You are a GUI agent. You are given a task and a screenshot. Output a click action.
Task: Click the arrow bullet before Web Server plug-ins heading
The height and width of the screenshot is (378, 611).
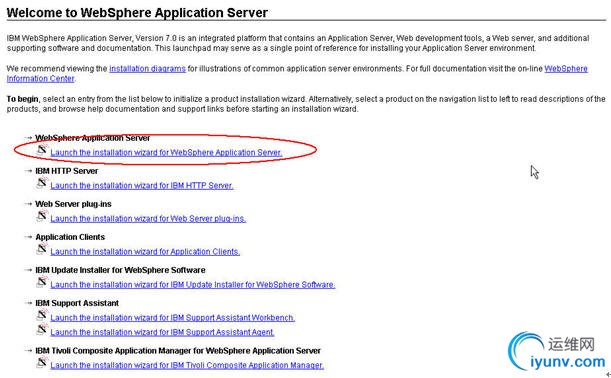tap(28, 204)
